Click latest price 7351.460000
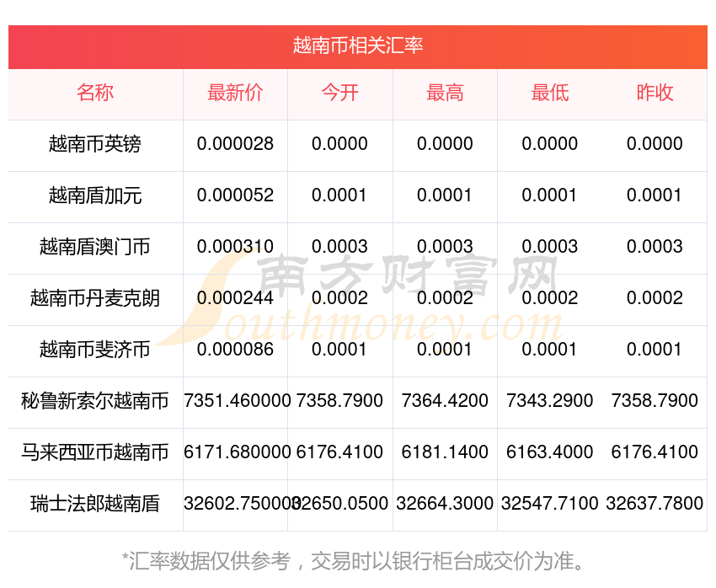716x588 pixels. [237, 401]
